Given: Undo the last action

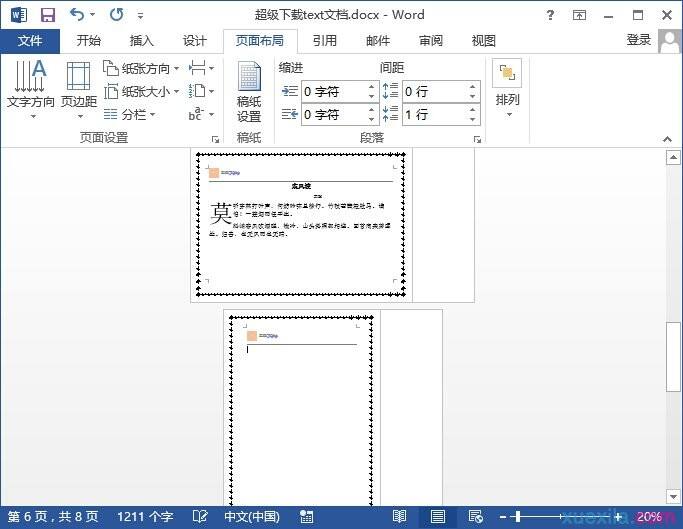Looking at the screenshot, I should (x=76, y=15).
